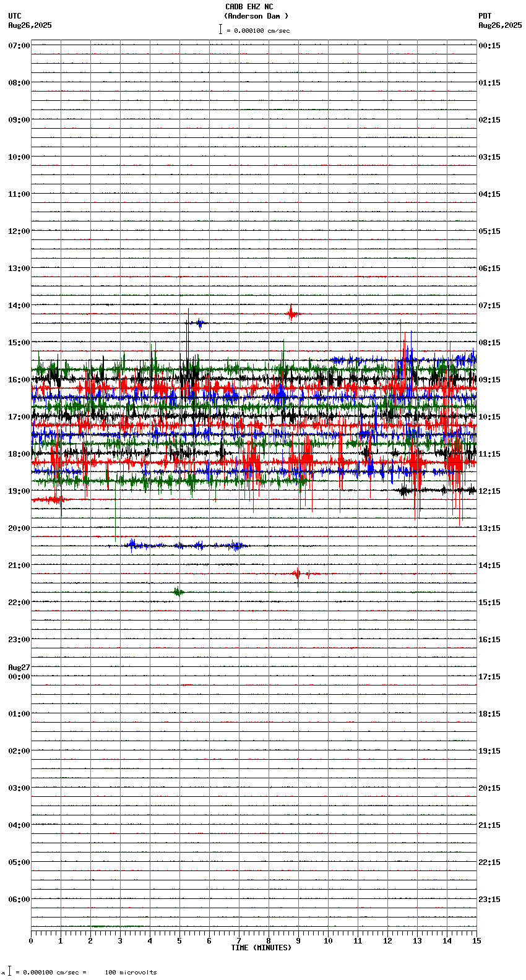Click the '15:00' UTC time label
The image size is (526, 980).
[19, 343]
